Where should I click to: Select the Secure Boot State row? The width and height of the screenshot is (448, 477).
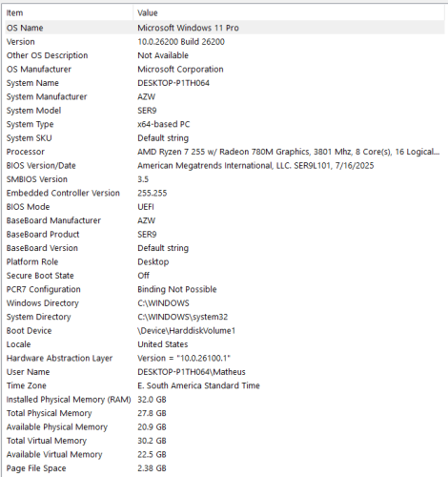pos(225,276)
